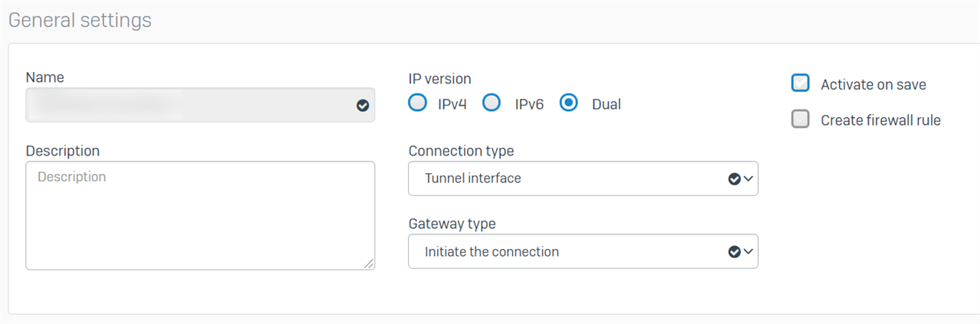Select the IPv6 radio button

pos(492,103)
